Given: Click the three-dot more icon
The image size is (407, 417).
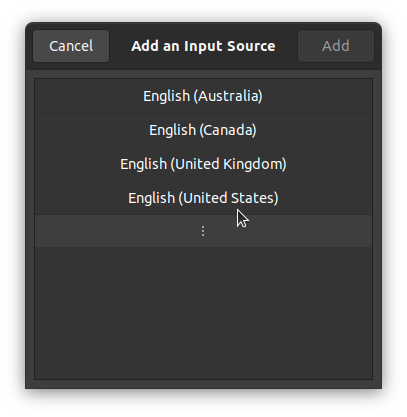Looking at the screenshot, I should [x=203, y=231].
